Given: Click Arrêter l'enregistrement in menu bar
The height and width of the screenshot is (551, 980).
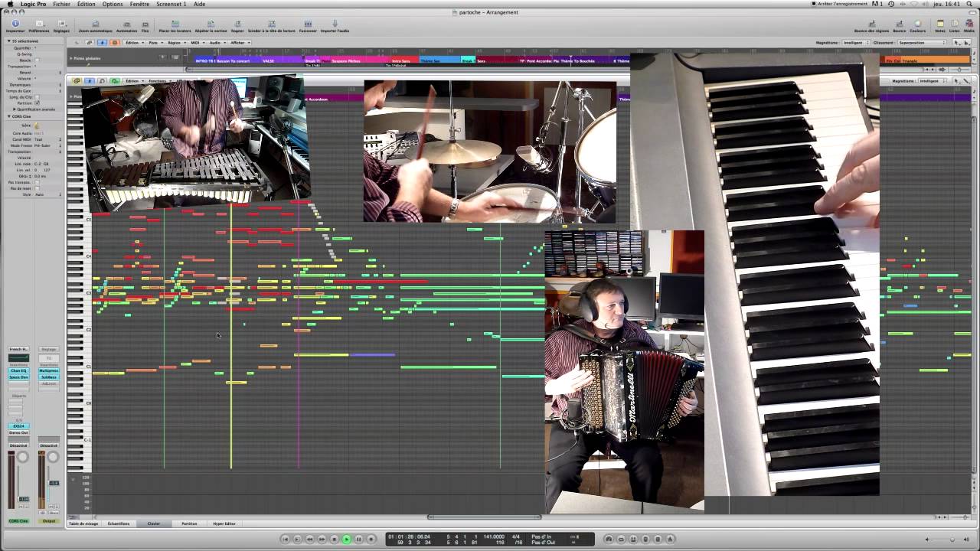Looking at the screenshot, I should (840, 4).
